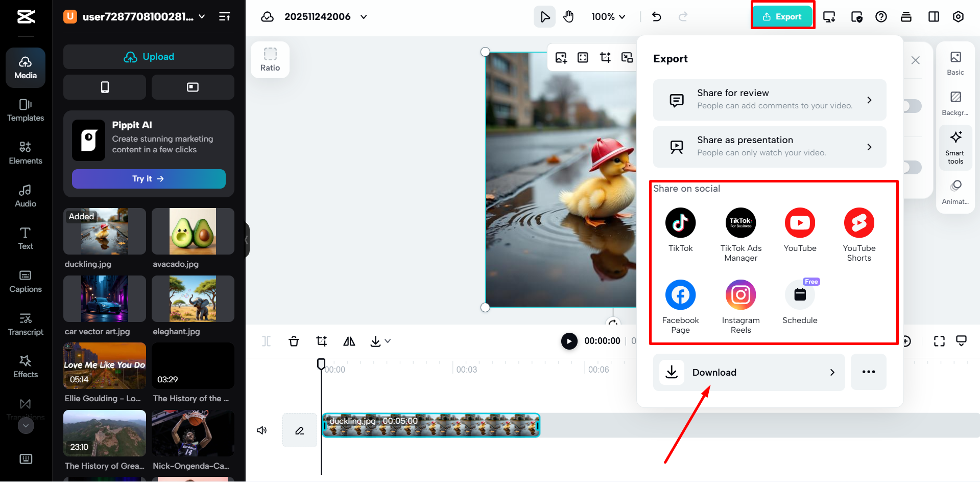Screen dimensions: 980x482
Task: Select the pointer select tool
Action: point(545,17)
